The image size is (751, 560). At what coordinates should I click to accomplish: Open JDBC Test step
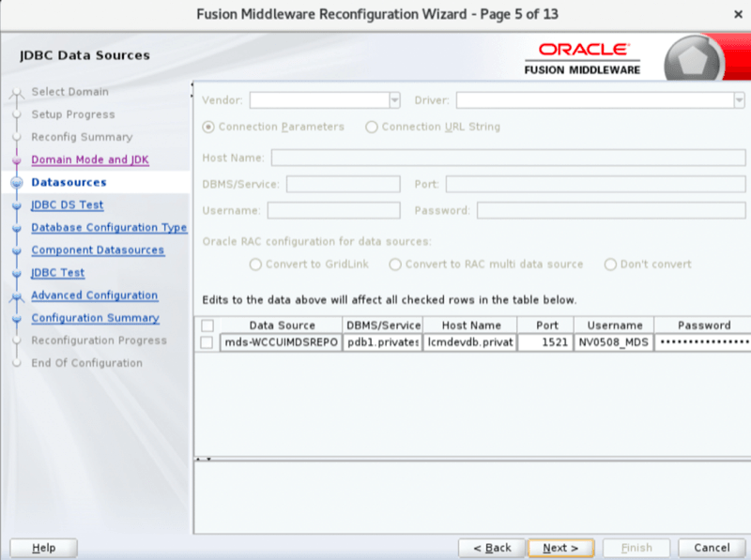(58, 272)
